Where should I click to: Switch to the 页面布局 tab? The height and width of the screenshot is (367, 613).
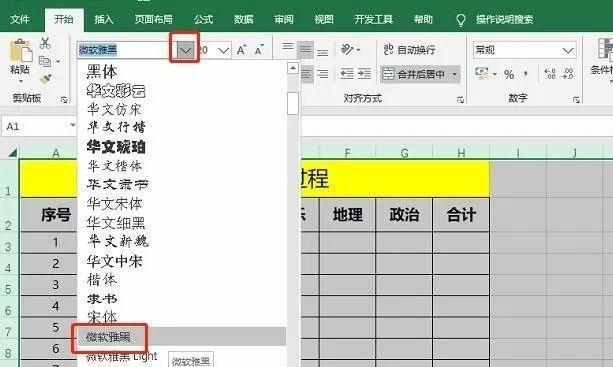coord(154,19)
